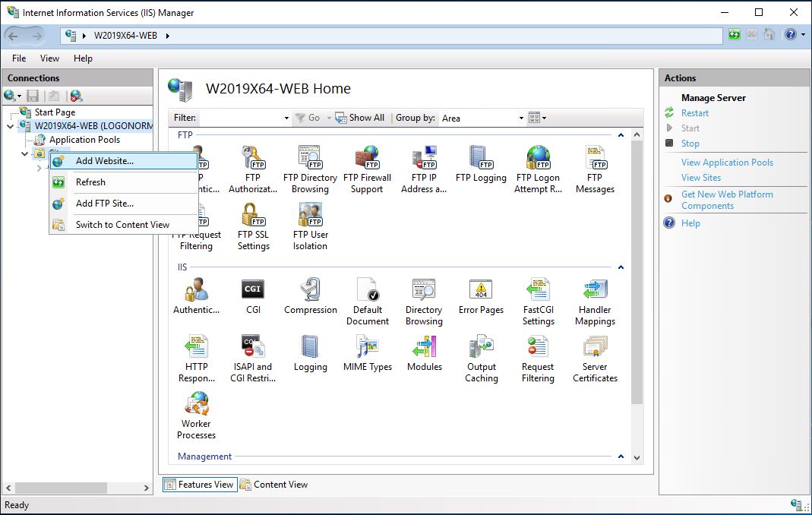This screenshot has width=812, height=515.
Task: Open the Output Caching feature
Action: 481,359
